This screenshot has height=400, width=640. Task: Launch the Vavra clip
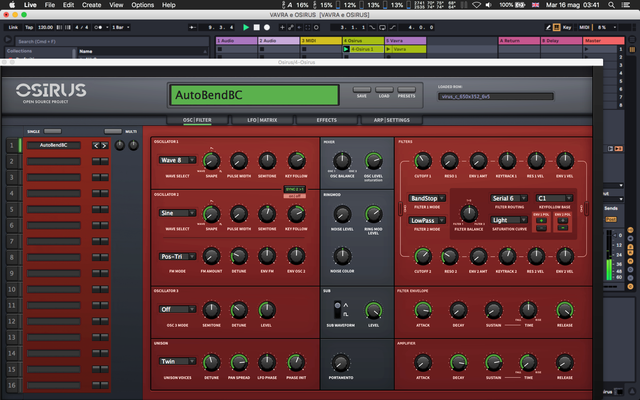[x=388, y=49]
